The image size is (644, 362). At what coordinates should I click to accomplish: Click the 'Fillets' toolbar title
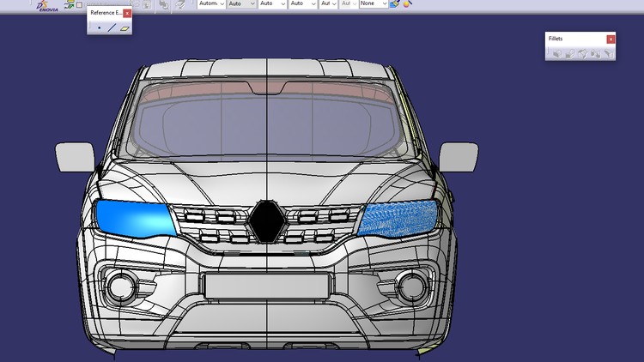[x=556, y=39]
